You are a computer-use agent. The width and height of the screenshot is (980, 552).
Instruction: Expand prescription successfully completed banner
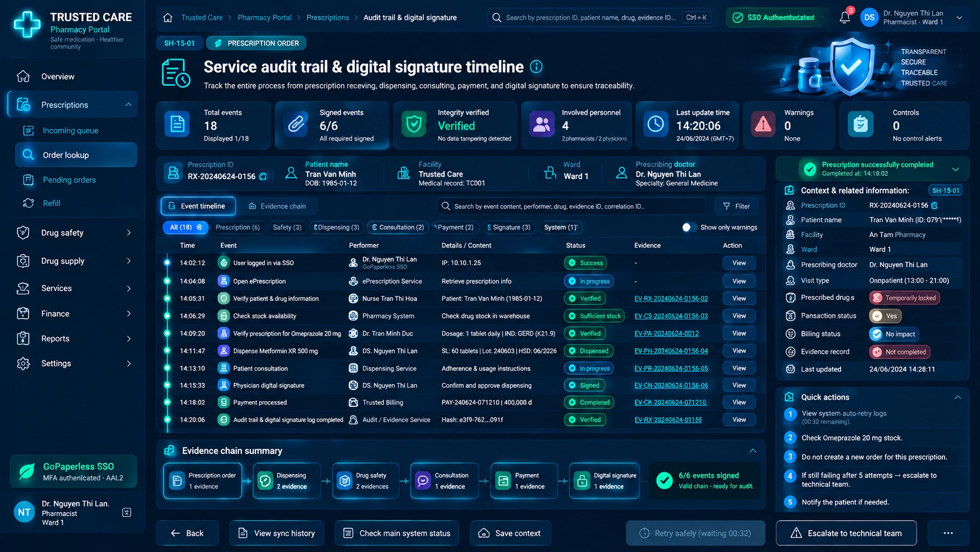point(955,170)
